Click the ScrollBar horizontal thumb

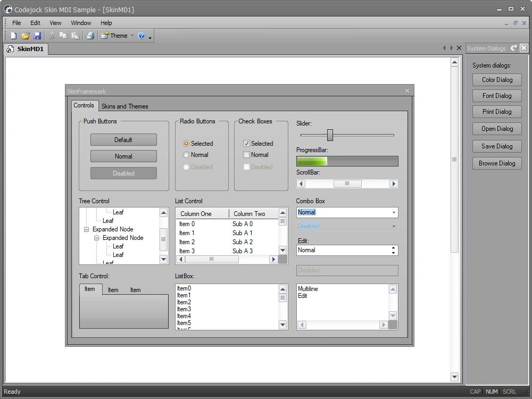point(347,184)
